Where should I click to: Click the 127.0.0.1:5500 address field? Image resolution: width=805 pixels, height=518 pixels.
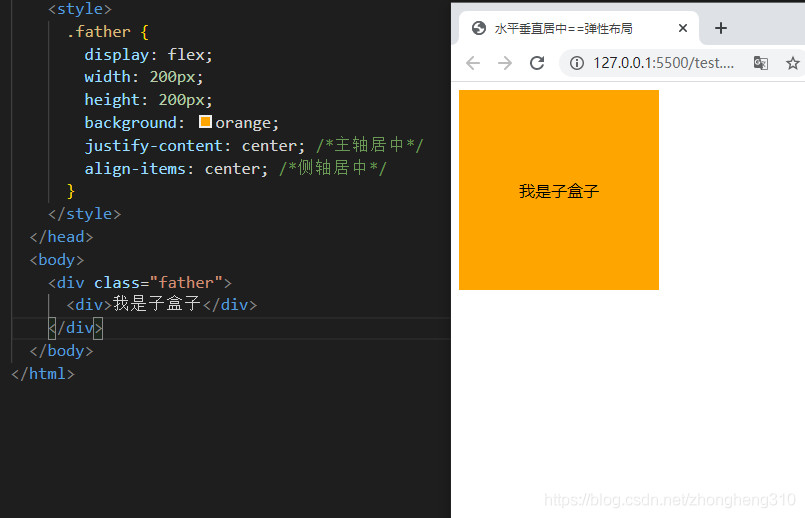(x=663, y=63)
